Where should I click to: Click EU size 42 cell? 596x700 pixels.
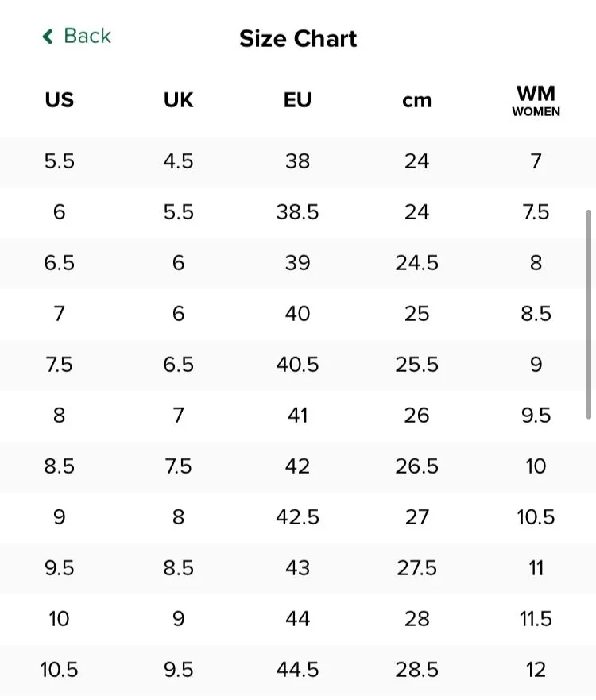tap(297, 466)
